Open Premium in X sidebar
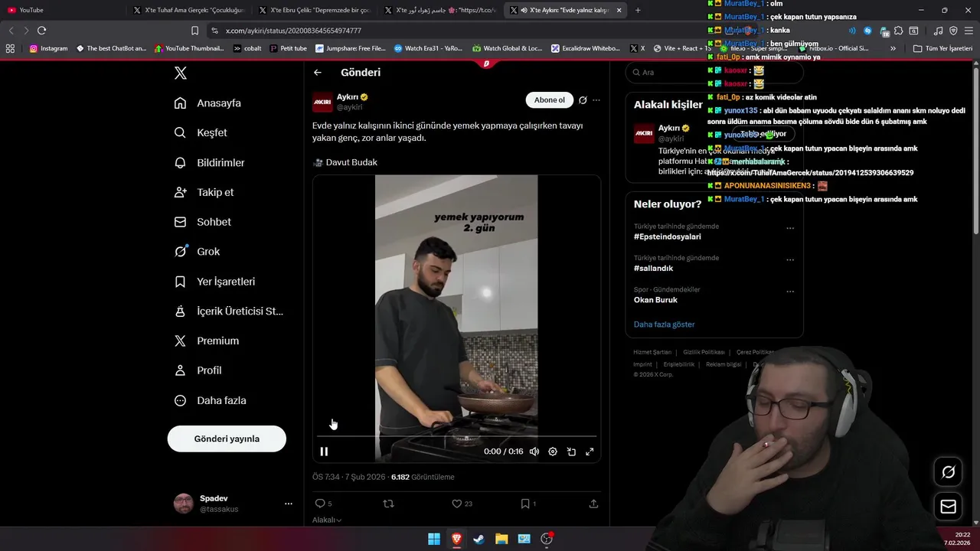Viewport: 980px width, 551px height. [206, 341]
